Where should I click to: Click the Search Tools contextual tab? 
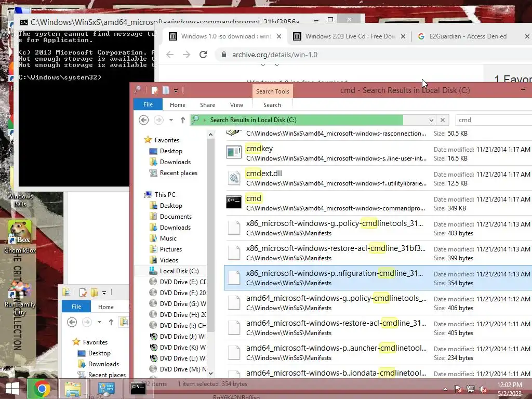[x=272, y=91]
